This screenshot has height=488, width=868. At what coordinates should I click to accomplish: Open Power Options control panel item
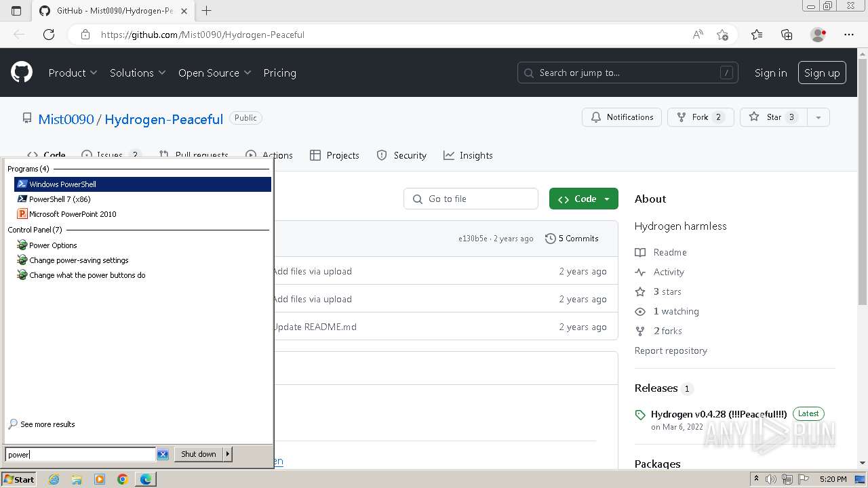(x=53, y=245)
